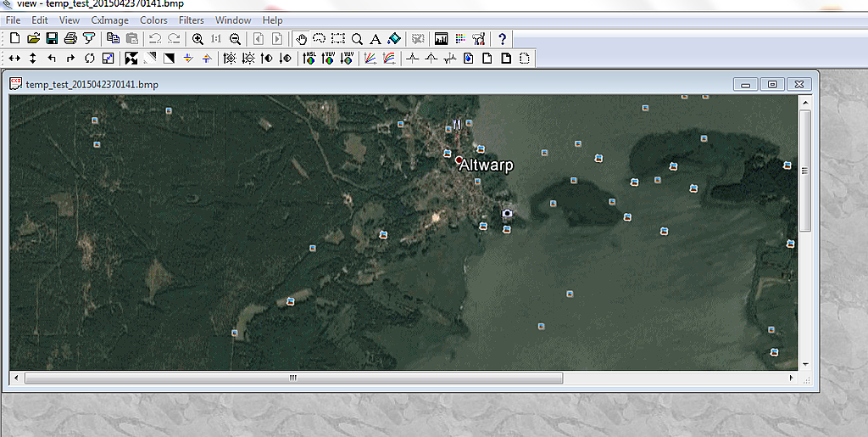This screenshot has height=437, width=868.
Task: Click the horizontal scrollbar right arrow
Action: point(791,378)
